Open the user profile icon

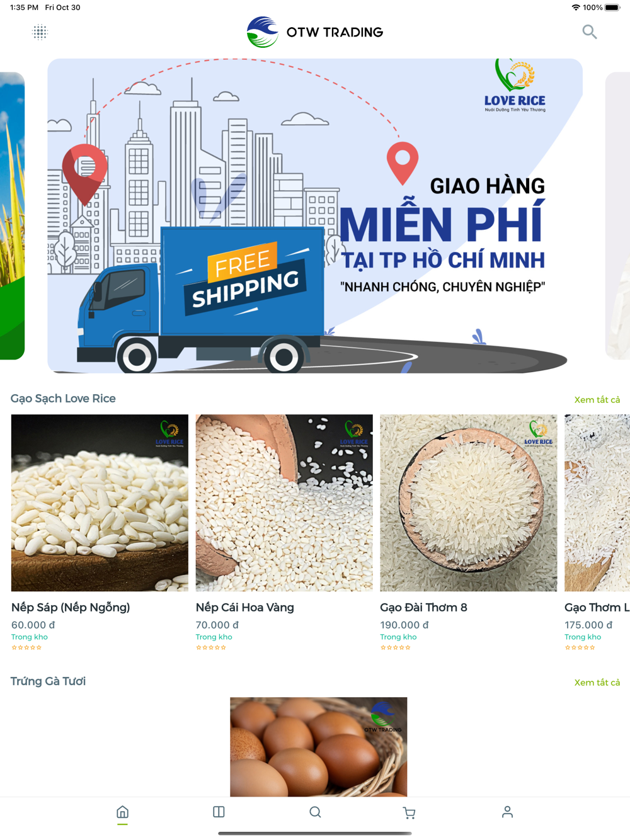pos(507,812)
